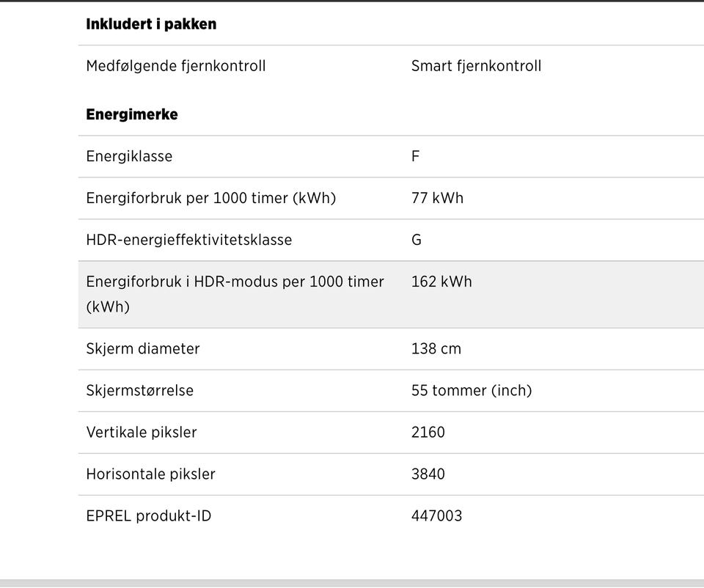Click highlighted 'Energiforbruk i HDR-modus' row label
704x588 pixels.
click(x=235, y=294)
